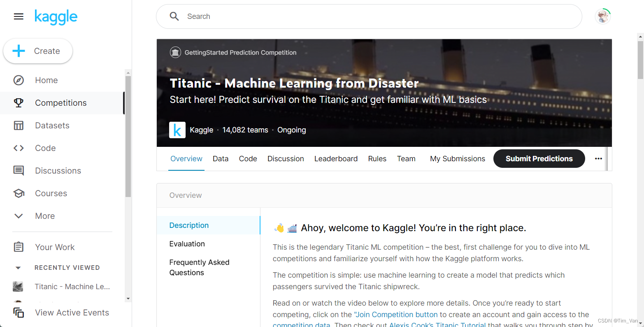644x327 pixels.
Task: Open your profile avatar menu
Action: 602,16
